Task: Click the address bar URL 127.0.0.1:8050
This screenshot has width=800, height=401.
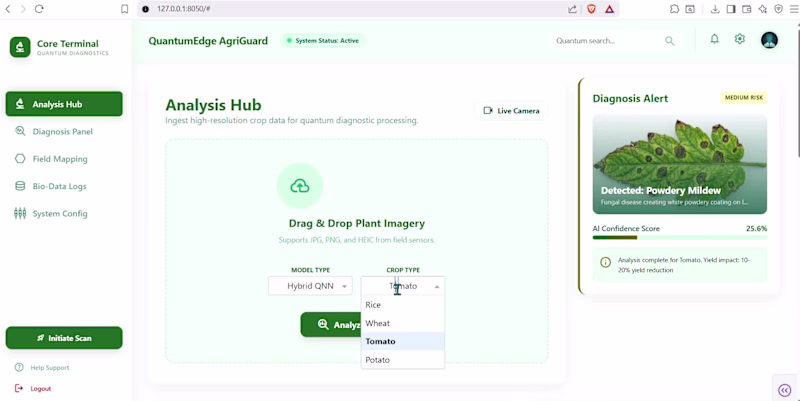Action: pyautogui.click(x=184, y=9)
